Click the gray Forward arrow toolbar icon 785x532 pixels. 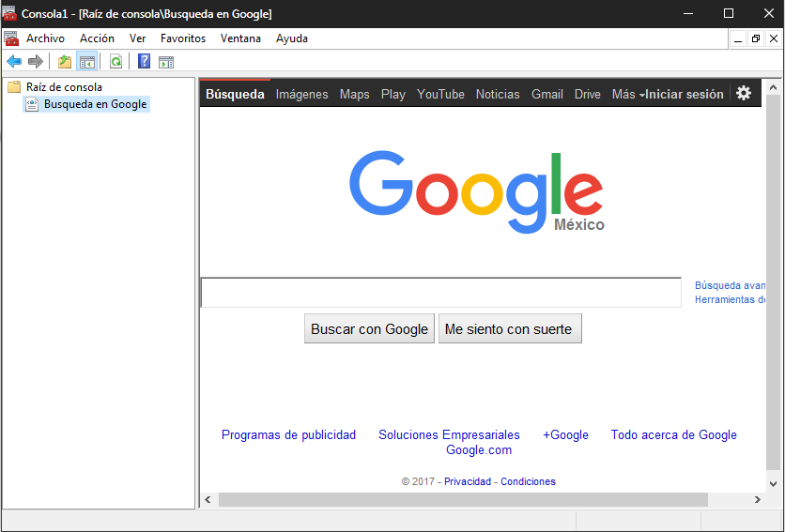tap(36, 62)
